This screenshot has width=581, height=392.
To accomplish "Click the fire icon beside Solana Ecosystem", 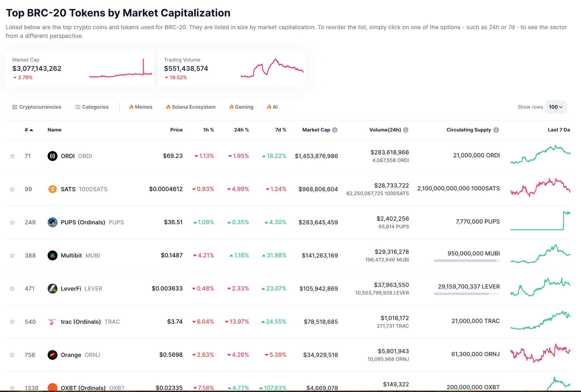I will 168,107.
